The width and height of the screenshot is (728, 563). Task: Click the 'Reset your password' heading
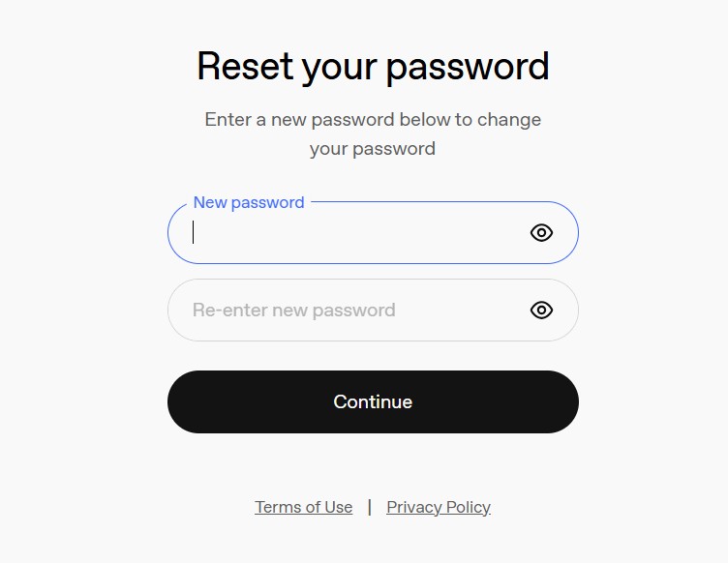[x=373, y=67]
